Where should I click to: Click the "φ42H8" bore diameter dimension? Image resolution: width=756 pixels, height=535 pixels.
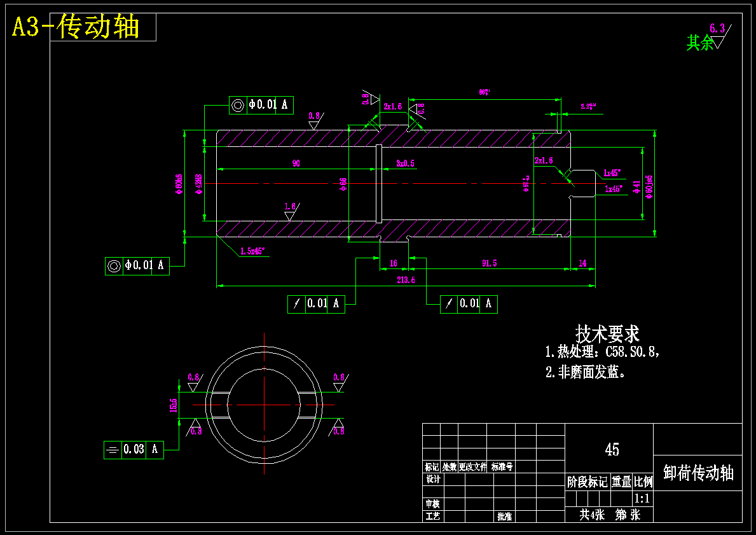point(198,184)
